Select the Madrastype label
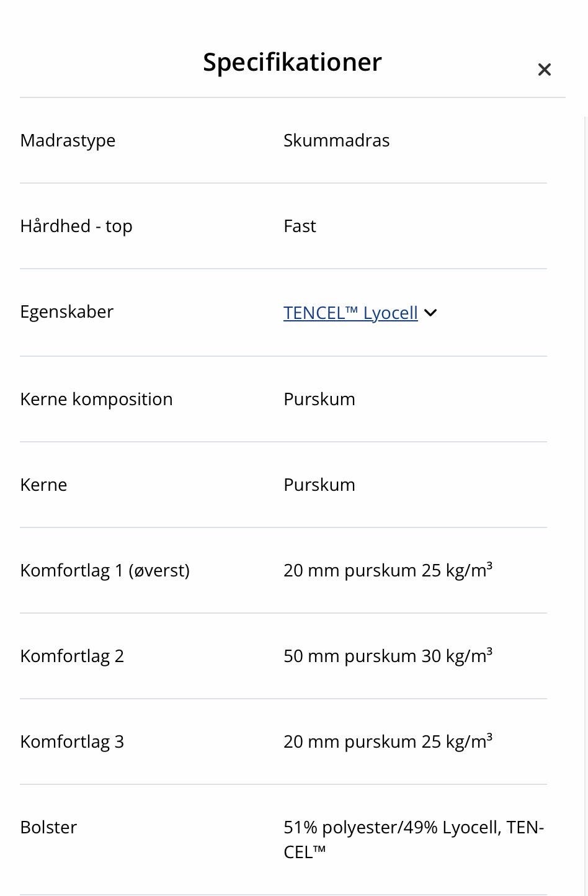The height and width of the screenshot is (896, 588). click(68, 140)
